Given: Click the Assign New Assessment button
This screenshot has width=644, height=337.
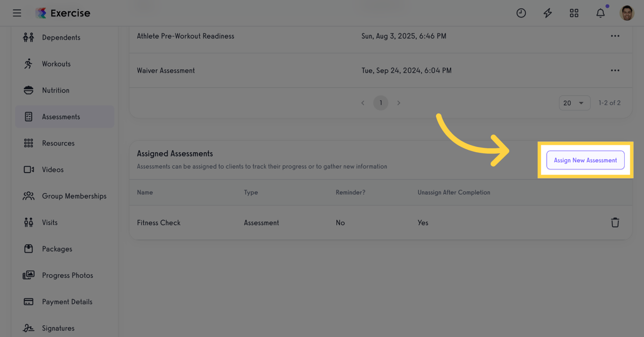Looking at the screenshot, I should click(x=585, y=160).
